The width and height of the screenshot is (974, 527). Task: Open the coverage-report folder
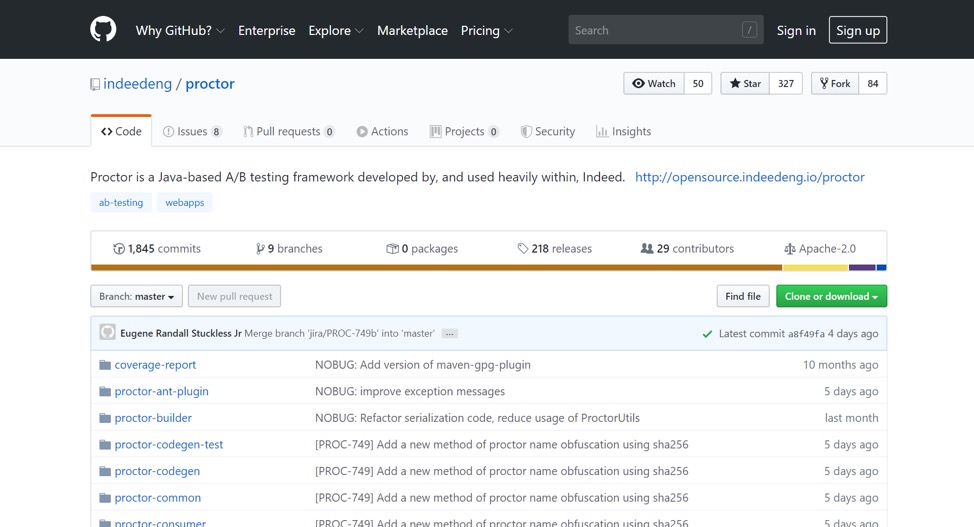(155, 365)
